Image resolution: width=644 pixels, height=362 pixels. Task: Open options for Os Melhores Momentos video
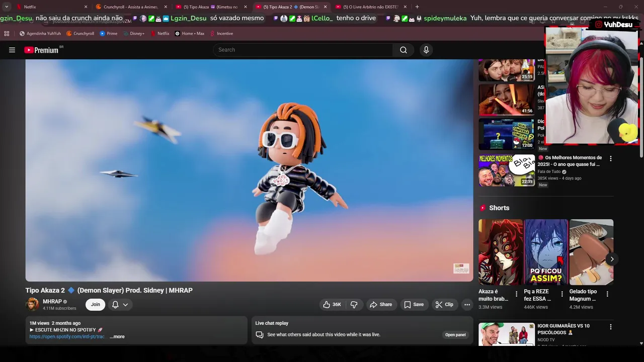611,158
